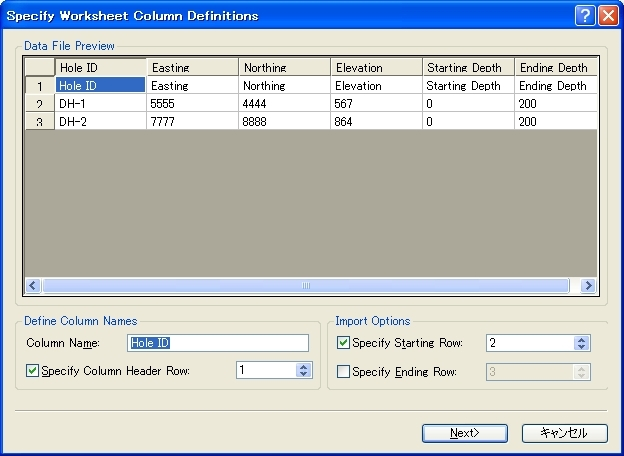
Task: Select the Elevation column header
Action: [x=376, y=68]
